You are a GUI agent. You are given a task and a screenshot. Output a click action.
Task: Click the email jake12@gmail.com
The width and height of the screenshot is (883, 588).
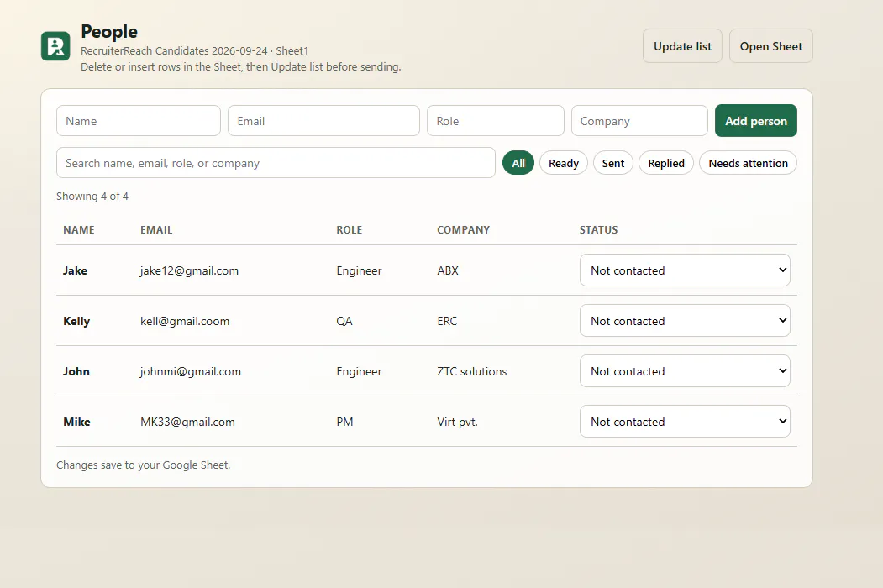click(x=189, y=271)
